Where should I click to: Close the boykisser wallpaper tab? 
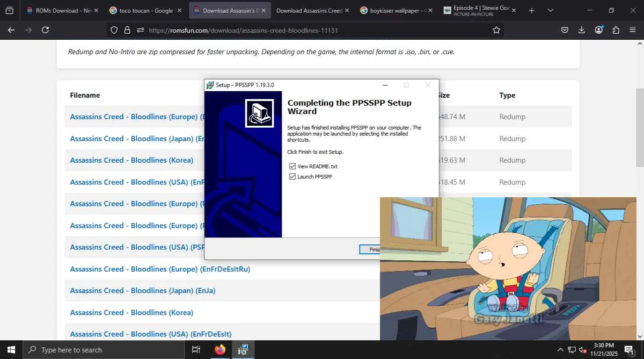(x=431, y=10)
